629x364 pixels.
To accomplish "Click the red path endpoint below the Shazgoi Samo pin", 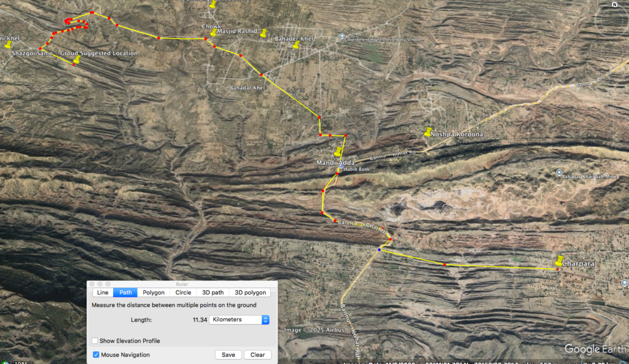I will coord(74,64).
